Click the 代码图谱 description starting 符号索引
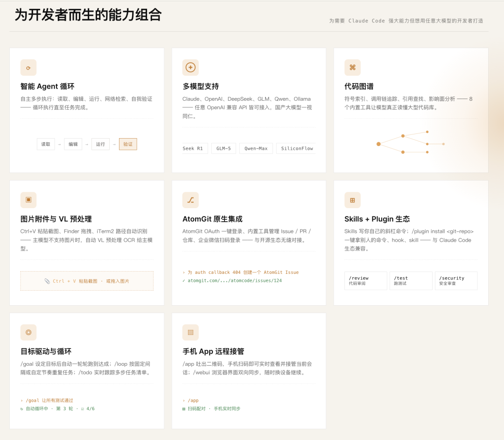The height and width of the screenshot is (440, 504). pyautogui.click(x=408, y=103)
